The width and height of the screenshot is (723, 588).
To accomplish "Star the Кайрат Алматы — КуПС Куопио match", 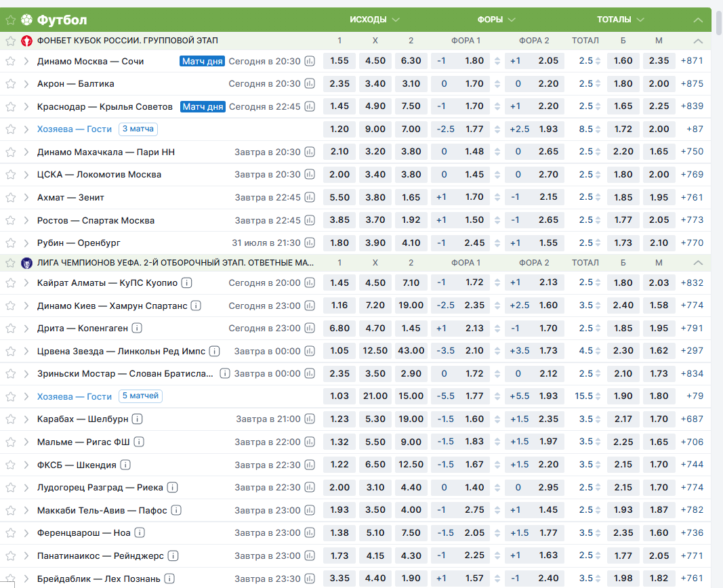I will [11, 283].
